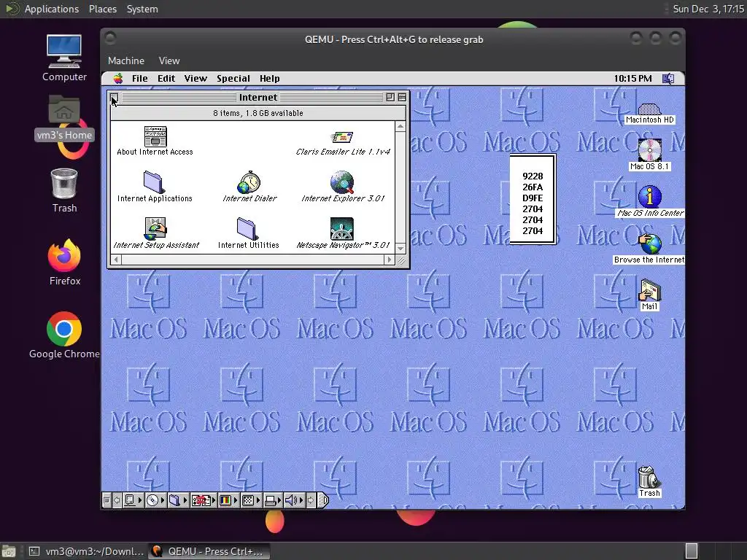
Task: Click the Google Chrome desktop icon
Action: point(64,329)
